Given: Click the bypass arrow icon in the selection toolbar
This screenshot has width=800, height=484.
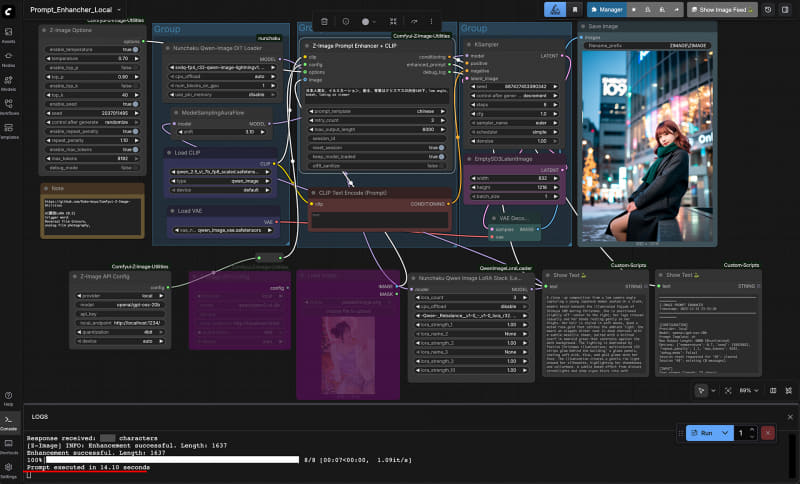Looking at the screenshot, I should tap(414, 21).
